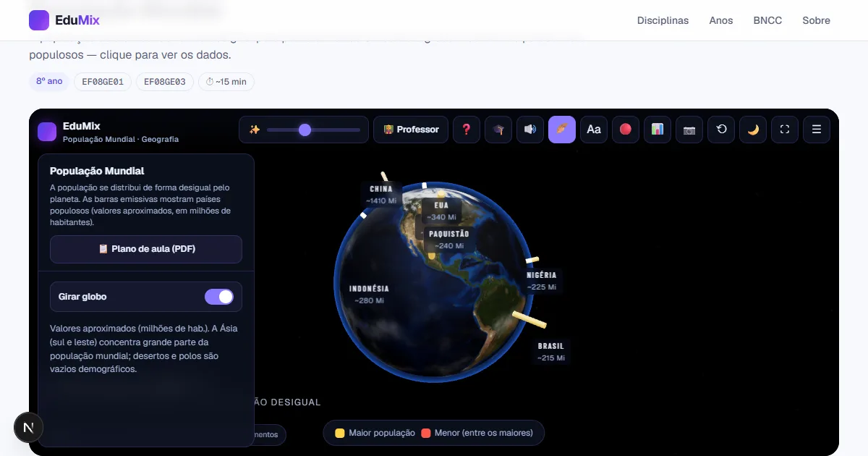This screenshot has height=456, width=868.
Task: Mute sound with the speaker icon
Action: click(x=530, y=130)
